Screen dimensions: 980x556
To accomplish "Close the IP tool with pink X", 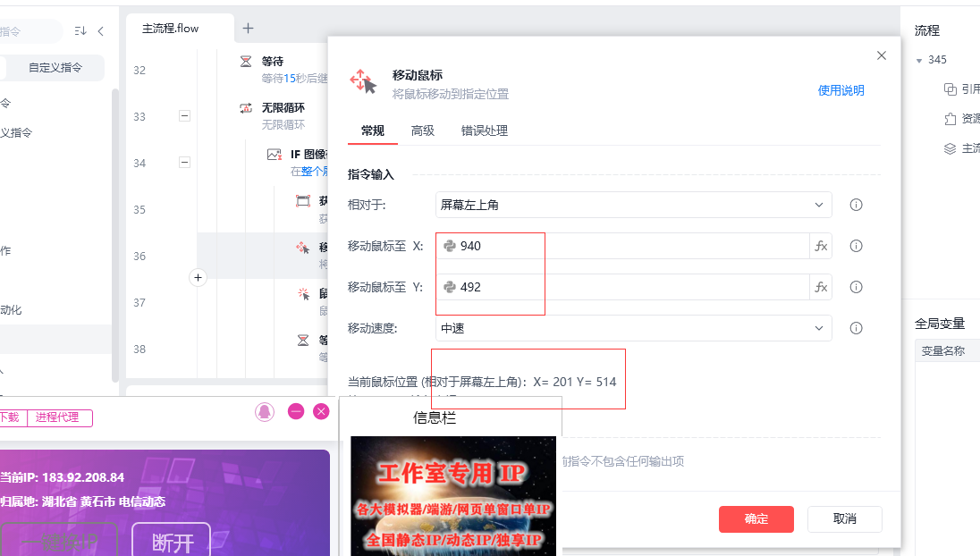I will 321,411.
